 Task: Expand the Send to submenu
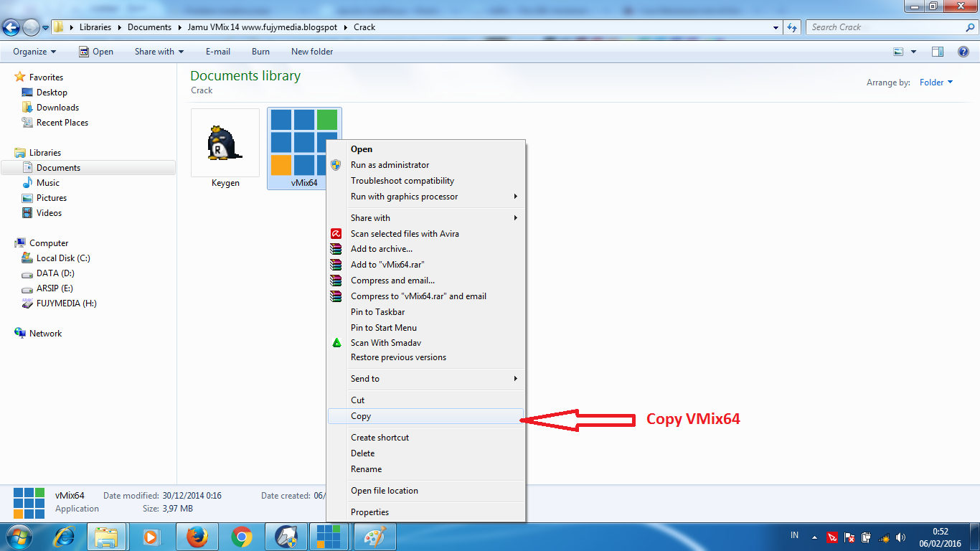click(x=426, y=379)
